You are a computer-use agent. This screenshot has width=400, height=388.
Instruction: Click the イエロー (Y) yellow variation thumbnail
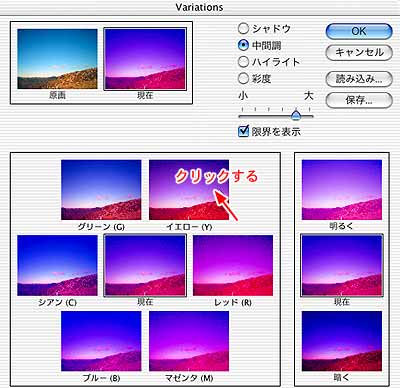pos(189,190)
